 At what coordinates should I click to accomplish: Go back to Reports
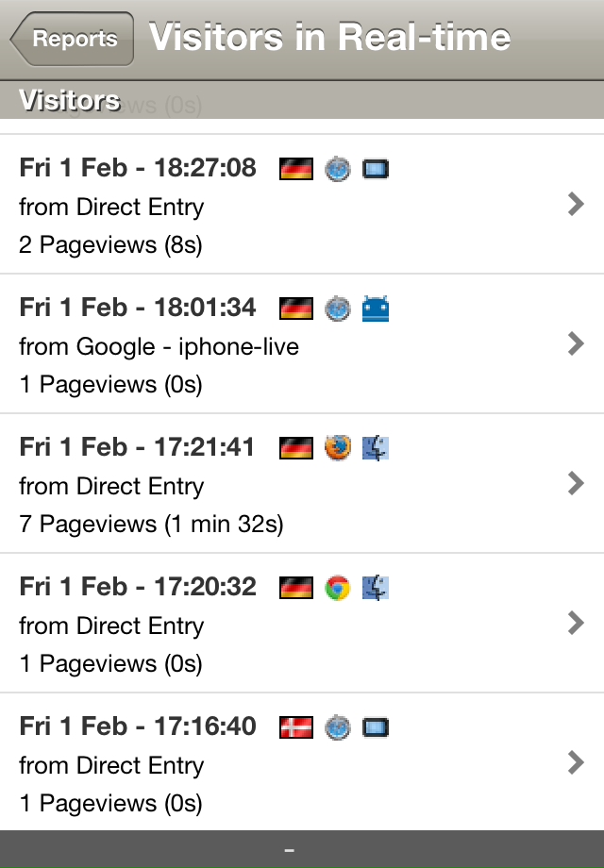coord(72,39)
